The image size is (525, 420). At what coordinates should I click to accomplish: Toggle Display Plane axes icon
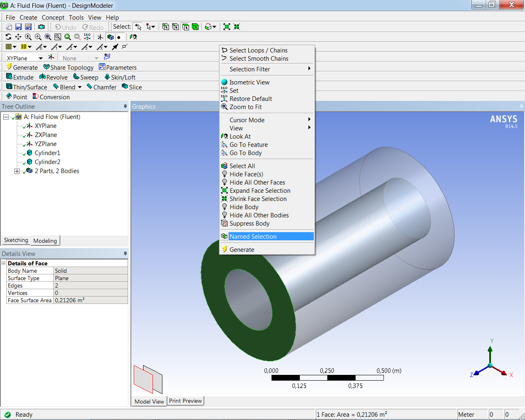(100, 37)
